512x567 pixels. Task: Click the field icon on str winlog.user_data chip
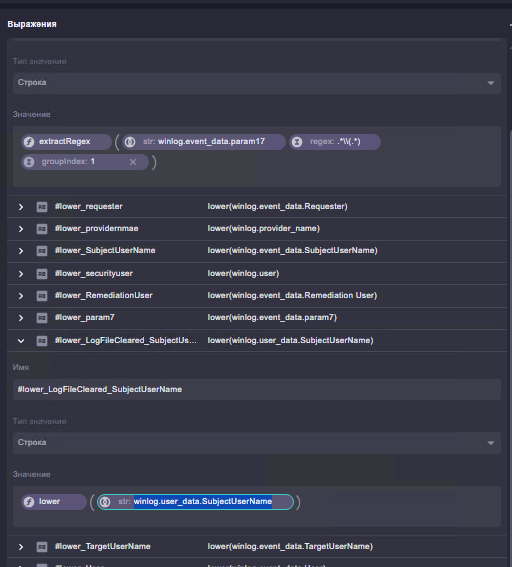(105, 502)
